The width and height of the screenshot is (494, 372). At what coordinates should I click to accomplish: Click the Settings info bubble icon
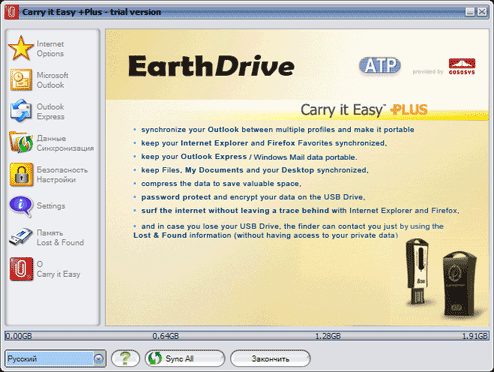[x=21, y=206]
